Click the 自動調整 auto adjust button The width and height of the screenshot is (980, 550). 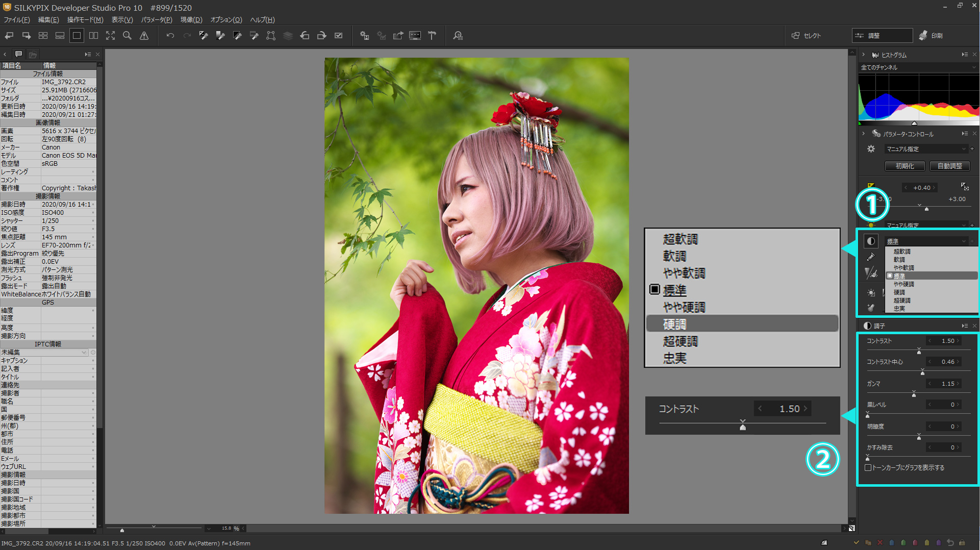pyautogui.click(x=949, y=166)
